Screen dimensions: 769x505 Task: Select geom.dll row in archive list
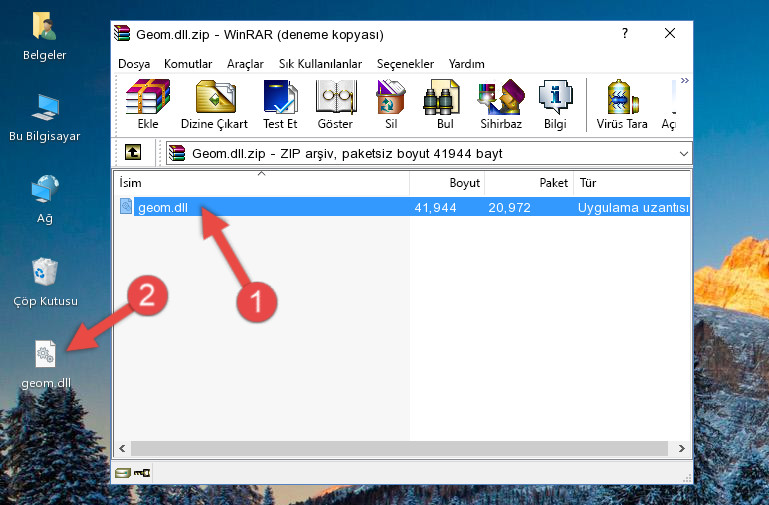pyautogui.click(x=403, y=207)
